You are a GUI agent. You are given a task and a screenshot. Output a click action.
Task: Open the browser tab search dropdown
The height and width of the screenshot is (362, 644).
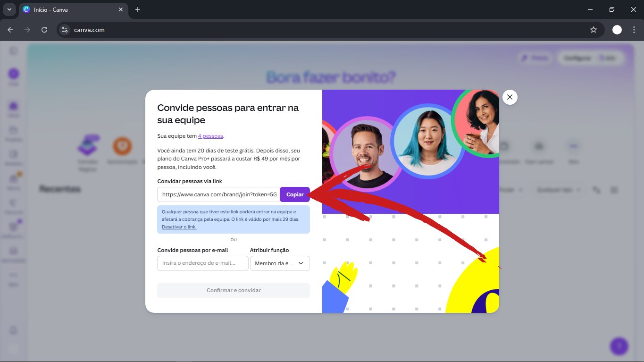pos(9,9)
